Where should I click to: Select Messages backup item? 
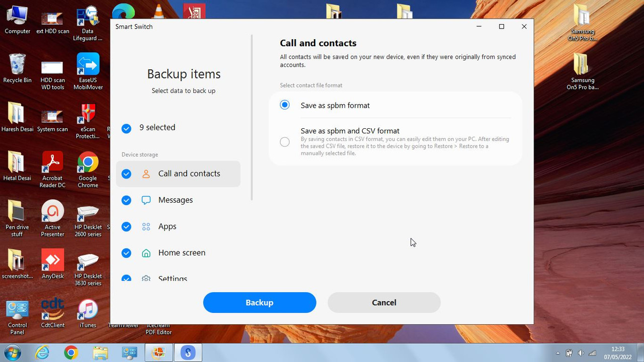click(178, 200)
